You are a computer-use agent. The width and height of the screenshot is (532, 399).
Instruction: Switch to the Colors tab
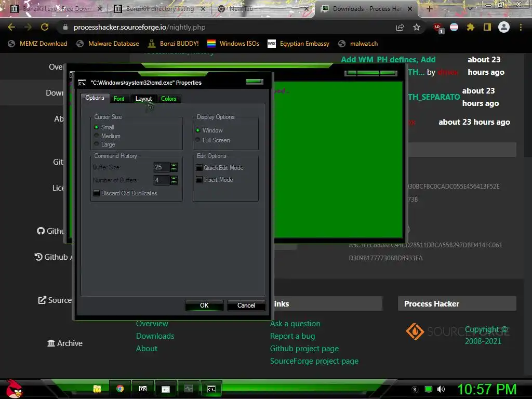[169, 99]
